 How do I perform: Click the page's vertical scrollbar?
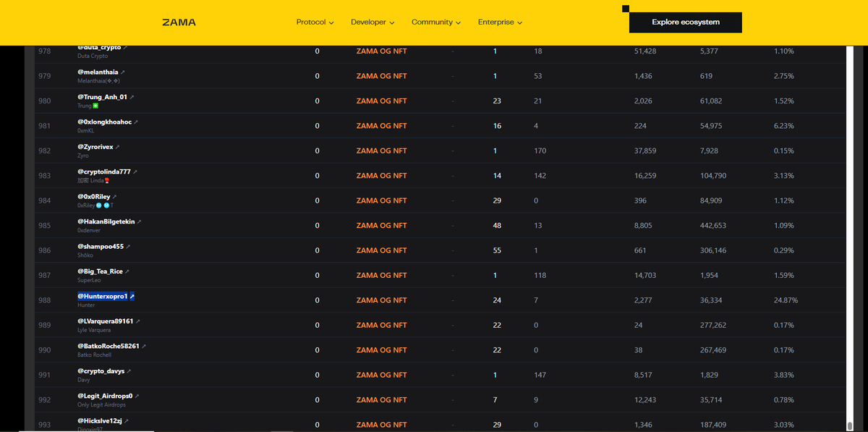(x=849, y=239)
